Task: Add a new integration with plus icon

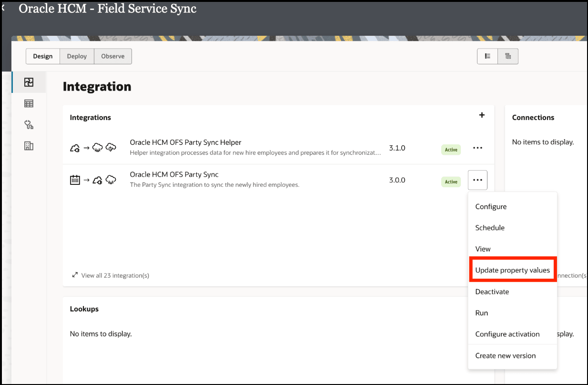Action: 482,115
